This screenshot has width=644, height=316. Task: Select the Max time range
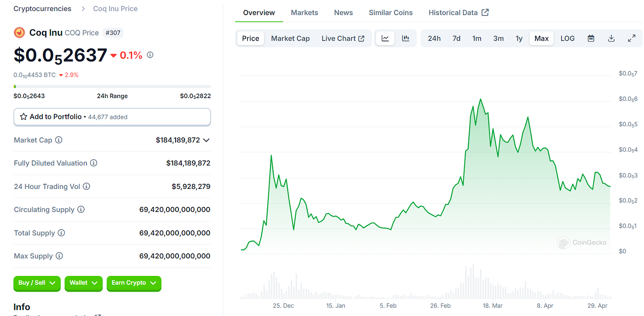pos(541,38)
